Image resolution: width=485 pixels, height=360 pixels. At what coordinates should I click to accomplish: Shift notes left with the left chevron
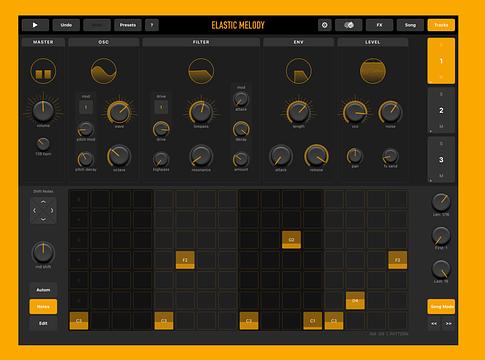click(34, 211)
